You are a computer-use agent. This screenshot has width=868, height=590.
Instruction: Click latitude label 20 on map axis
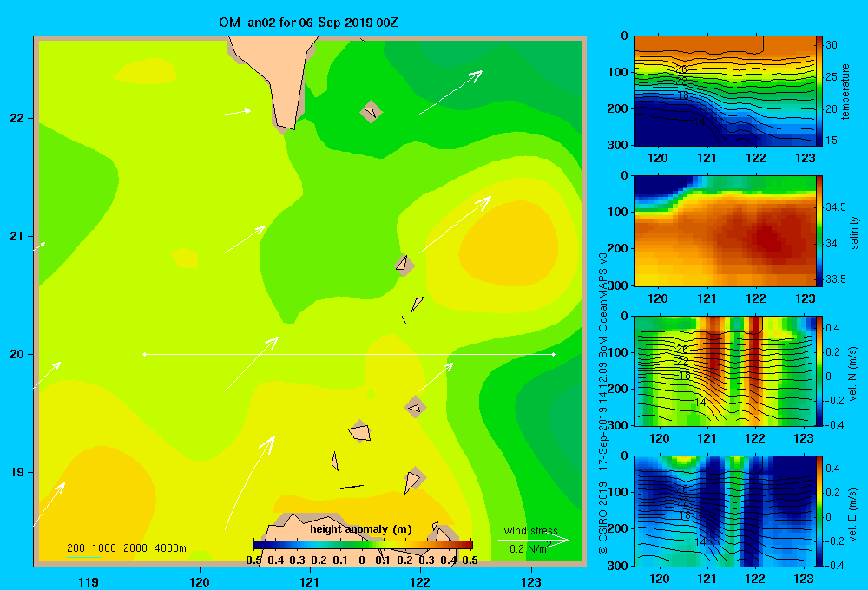[17, 354]
